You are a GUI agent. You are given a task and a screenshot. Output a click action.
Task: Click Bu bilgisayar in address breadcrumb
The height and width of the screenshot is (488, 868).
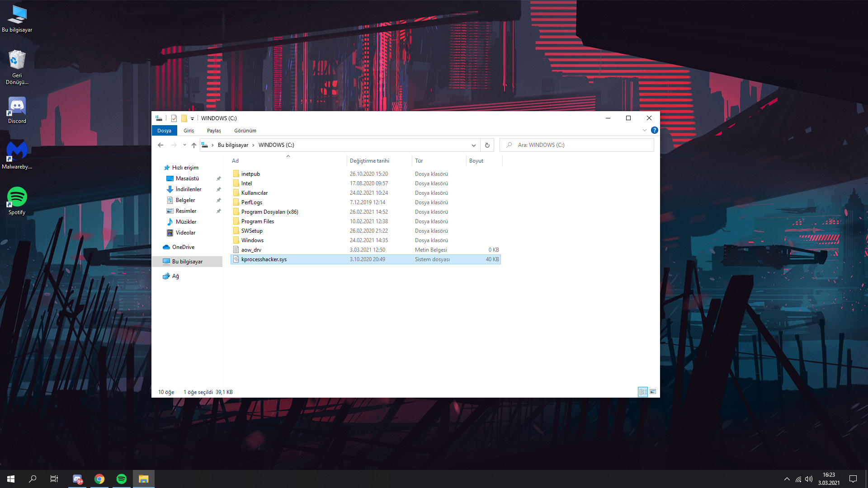(x=233, y=145)
